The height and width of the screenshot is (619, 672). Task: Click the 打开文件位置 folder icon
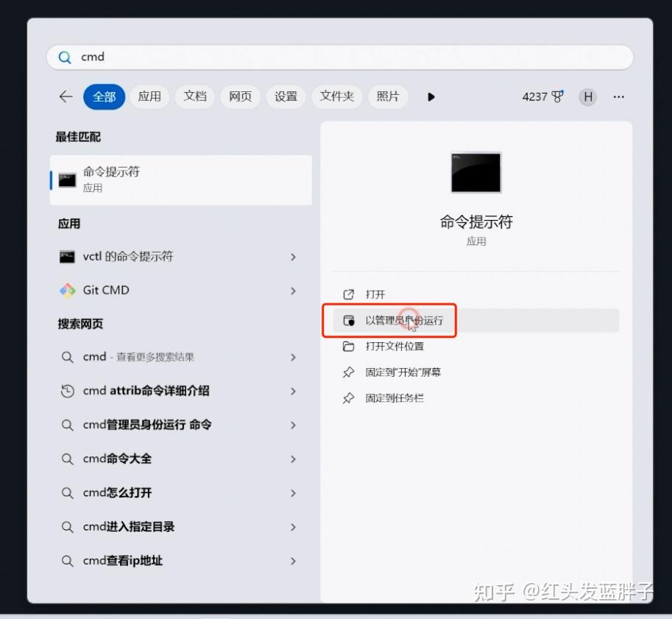[x=349, y=346]
